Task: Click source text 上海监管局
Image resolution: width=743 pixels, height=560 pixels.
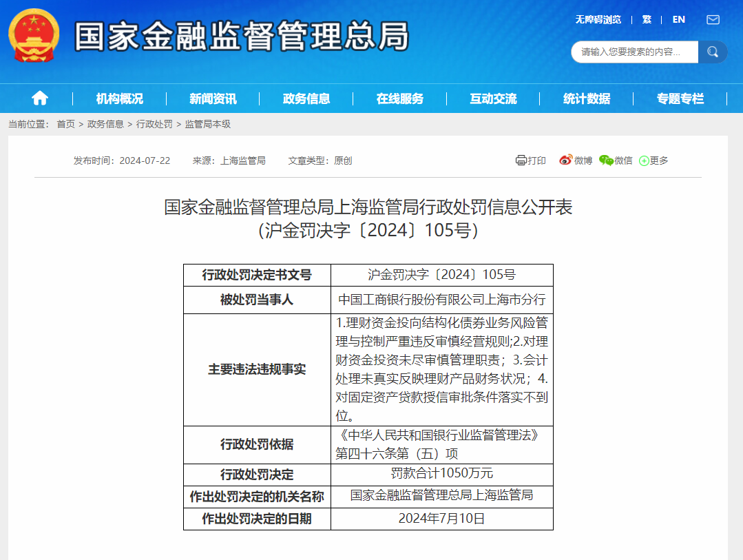Action: click(x=242, y=160)
